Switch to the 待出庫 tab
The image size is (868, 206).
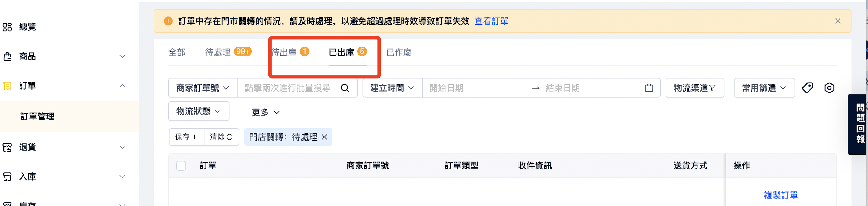[x=290, y=52]
